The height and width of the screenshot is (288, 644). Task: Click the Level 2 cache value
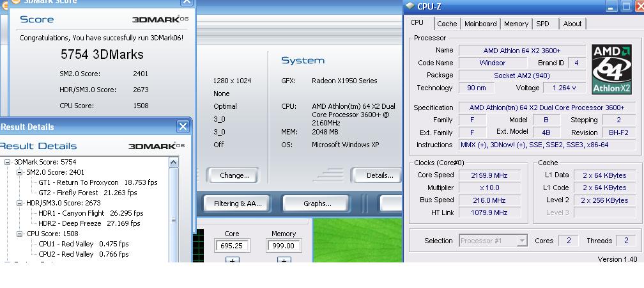click(x=604, y=200)
